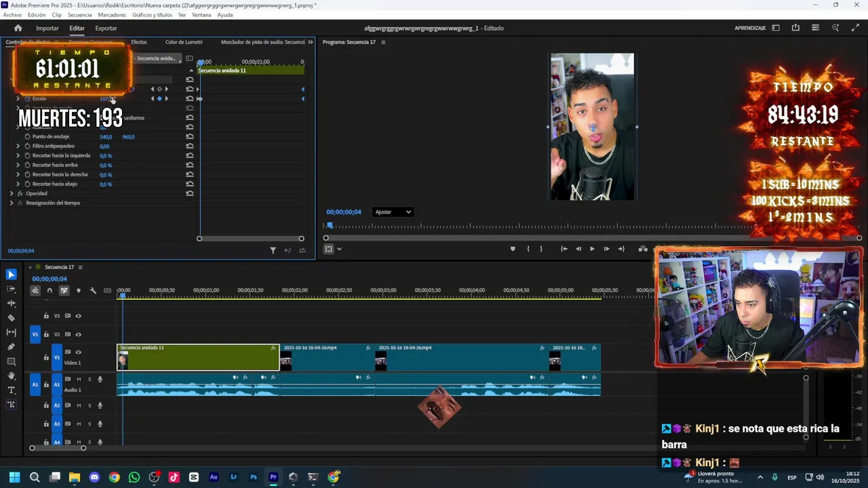868x488 pixels.
Task: Open timeline wrench display settings
Action: 93,291
